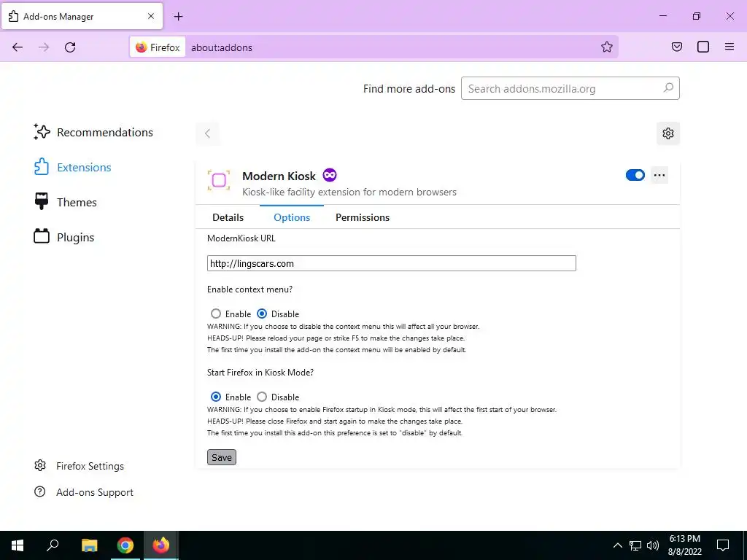Open the Save to Pocket icon
Viewport: 747px width, 560px height.
(676, 47)
